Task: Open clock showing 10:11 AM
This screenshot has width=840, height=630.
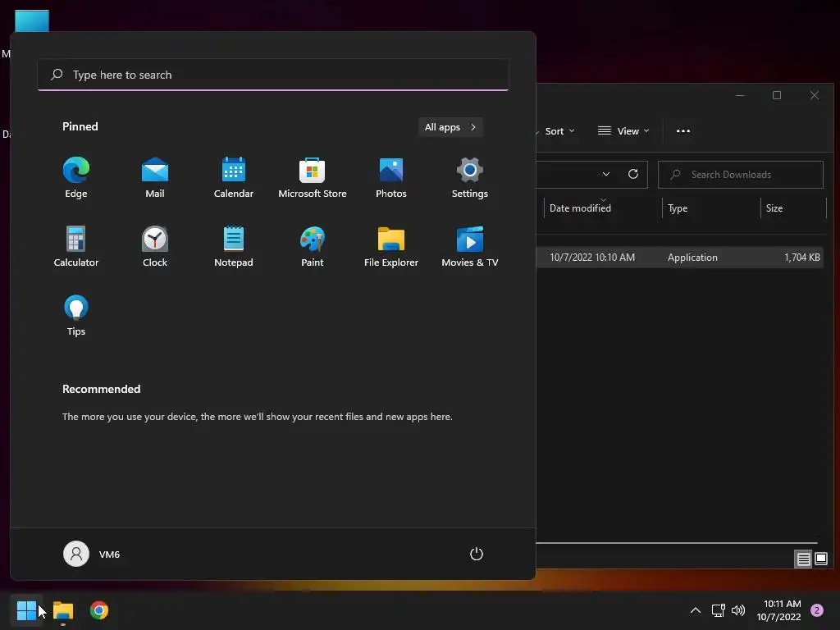Action: 779,610
